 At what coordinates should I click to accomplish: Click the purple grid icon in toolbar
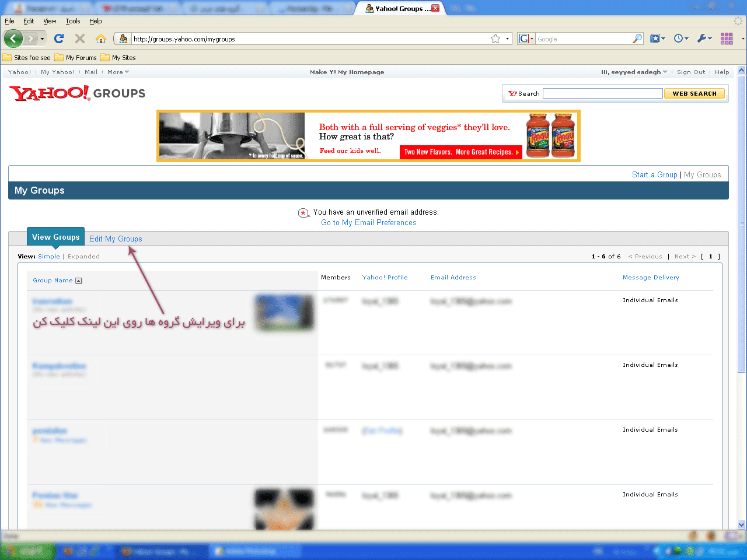(x=727, y=38)
